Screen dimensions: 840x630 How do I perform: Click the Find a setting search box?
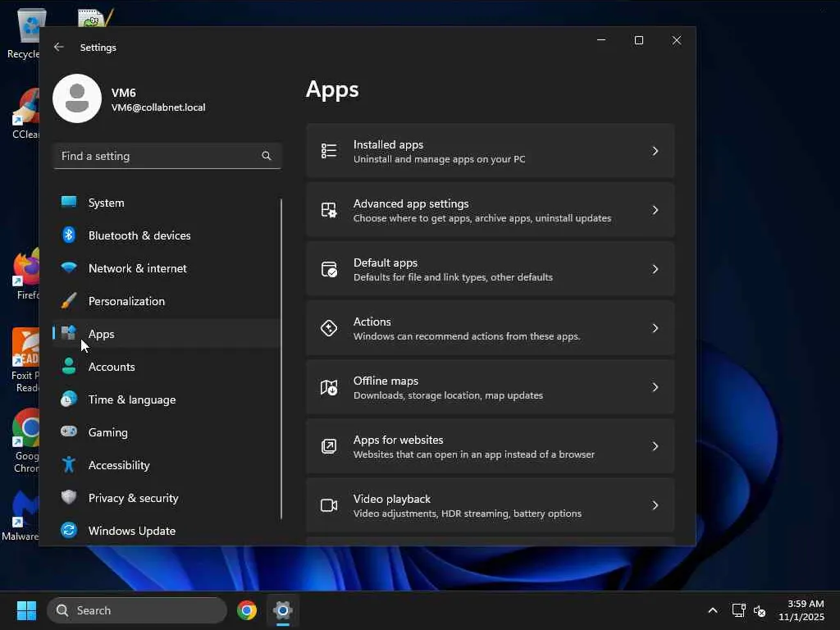pyautogui.click(x=156, y=156)
